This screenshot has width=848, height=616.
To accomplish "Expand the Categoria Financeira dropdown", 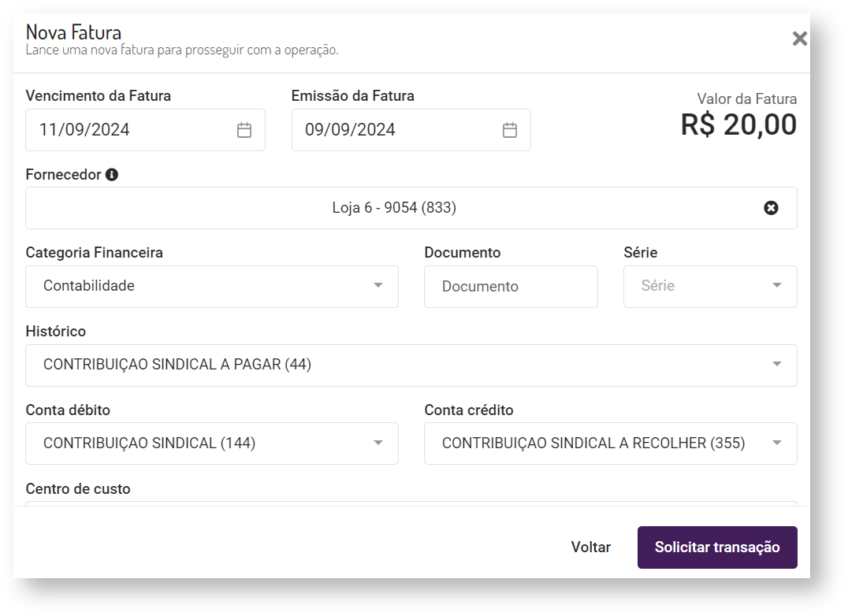I will click(x=378, y=286).
